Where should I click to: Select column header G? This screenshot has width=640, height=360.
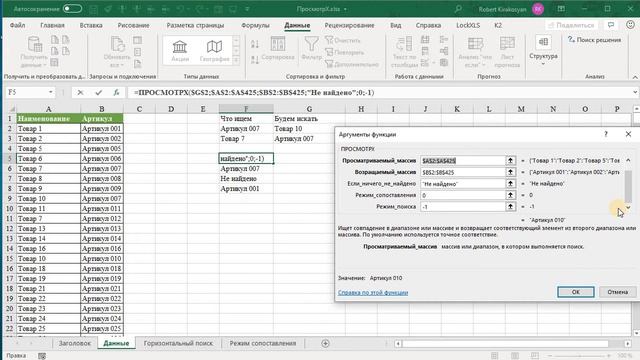point(309,109)
